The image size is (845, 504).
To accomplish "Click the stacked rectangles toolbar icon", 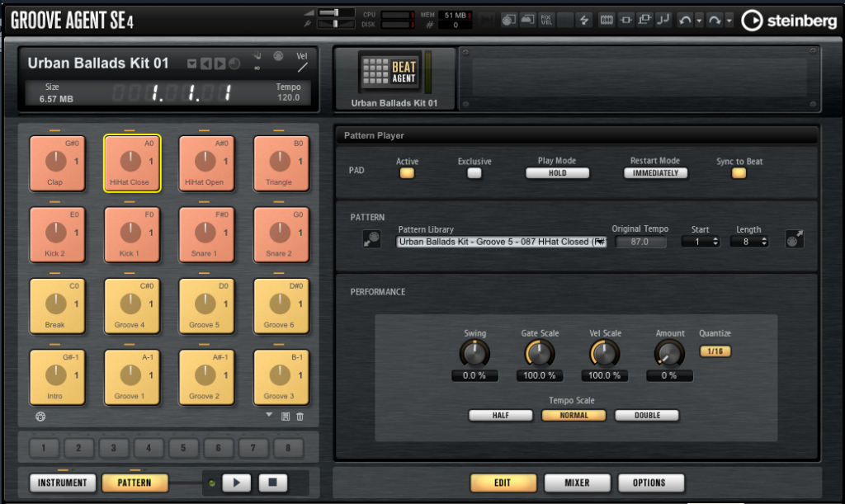I will [x=644, y=20].
